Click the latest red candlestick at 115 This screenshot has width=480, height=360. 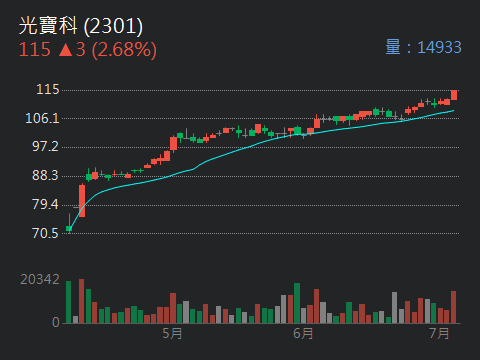(454, 95)
